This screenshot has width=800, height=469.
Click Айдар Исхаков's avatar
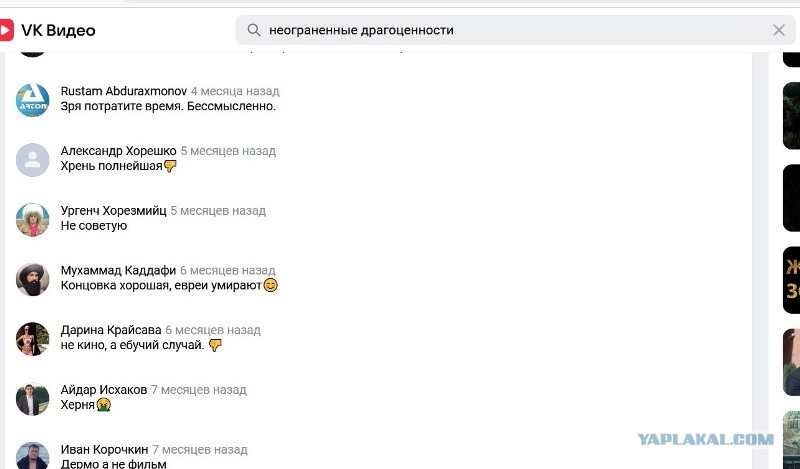[33, 399]
